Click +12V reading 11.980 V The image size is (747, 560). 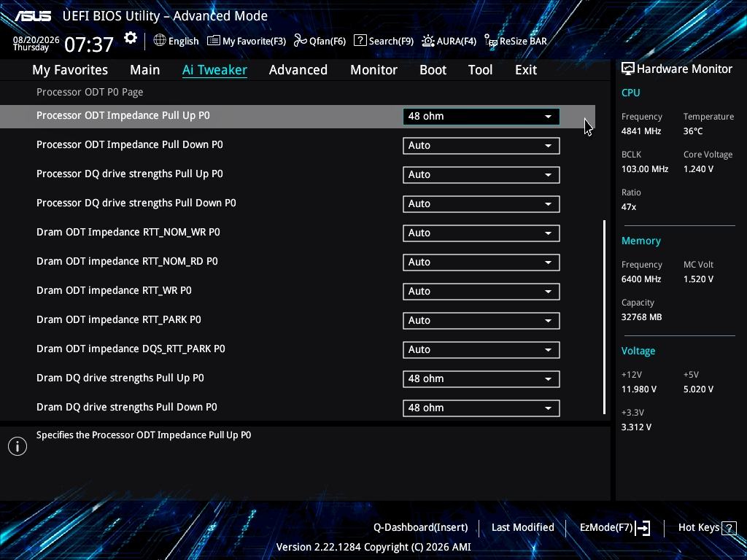point(639,389)
